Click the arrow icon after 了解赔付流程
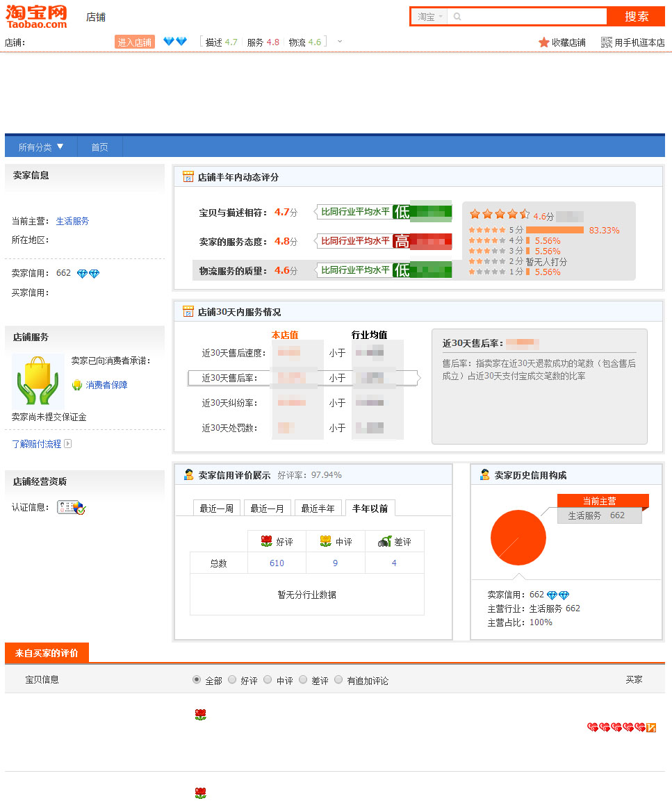The image size is (672, 803). 67,443
